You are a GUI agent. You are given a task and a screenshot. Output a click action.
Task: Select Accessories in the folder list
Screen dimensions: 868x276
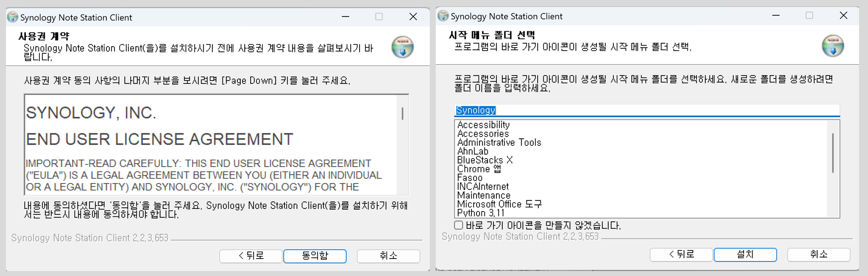(x=483, y=134)
